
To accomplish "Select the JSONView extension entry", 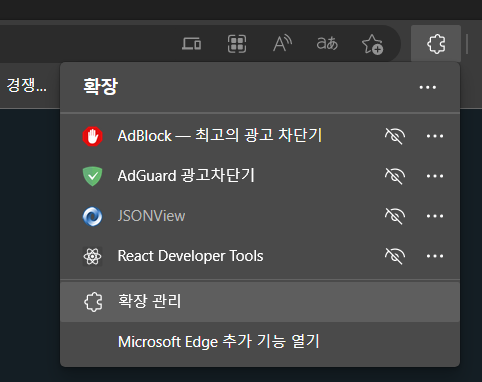I will [151, 216].
